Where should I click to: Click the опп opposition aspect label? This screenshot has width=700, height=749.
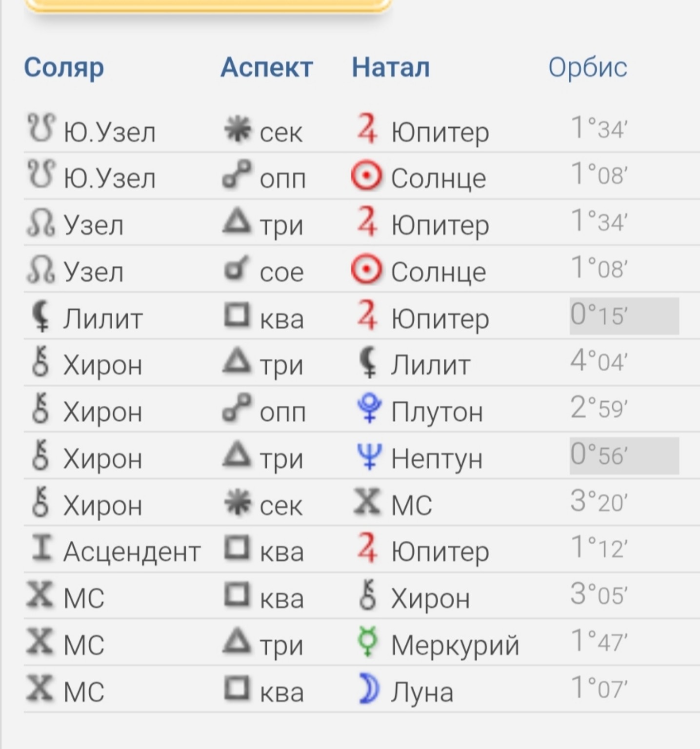(x=282, y=177)
